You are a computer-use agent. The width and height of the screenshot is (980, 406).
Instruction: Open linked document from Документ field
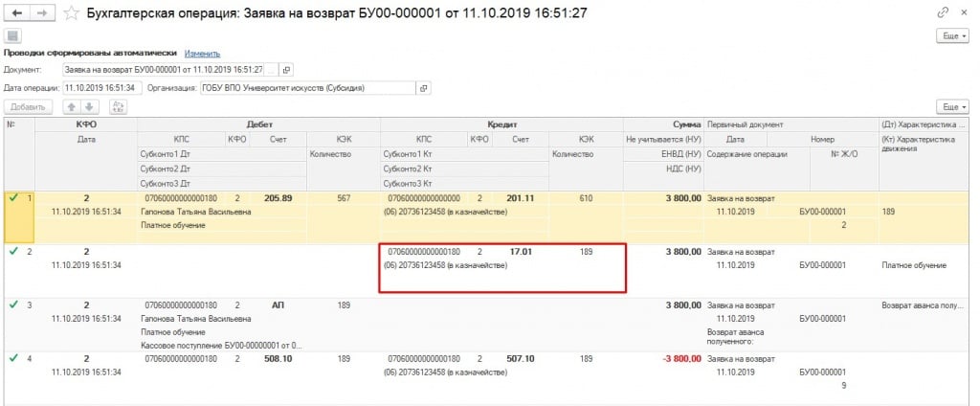coord(286,70)
